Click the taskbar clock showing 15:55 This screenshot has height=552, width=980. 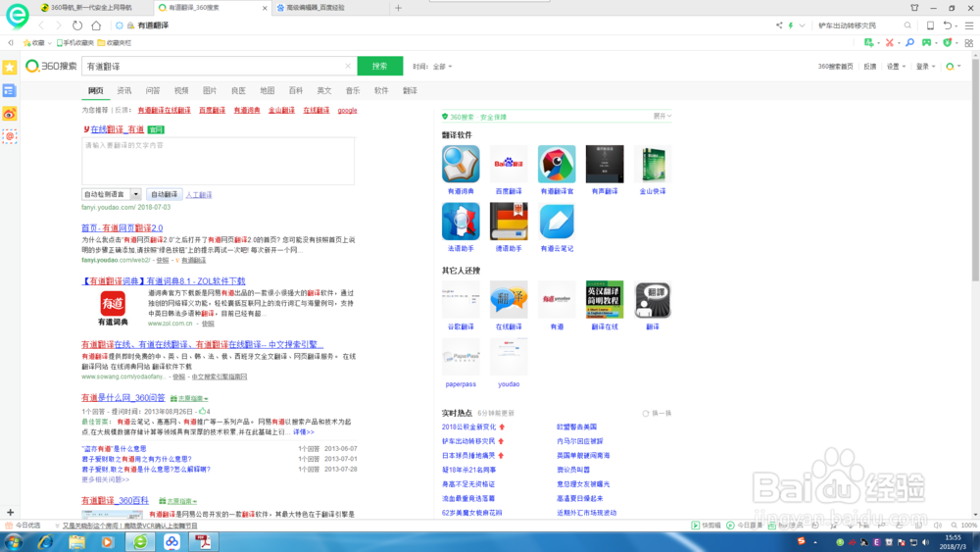coord(954,541)
